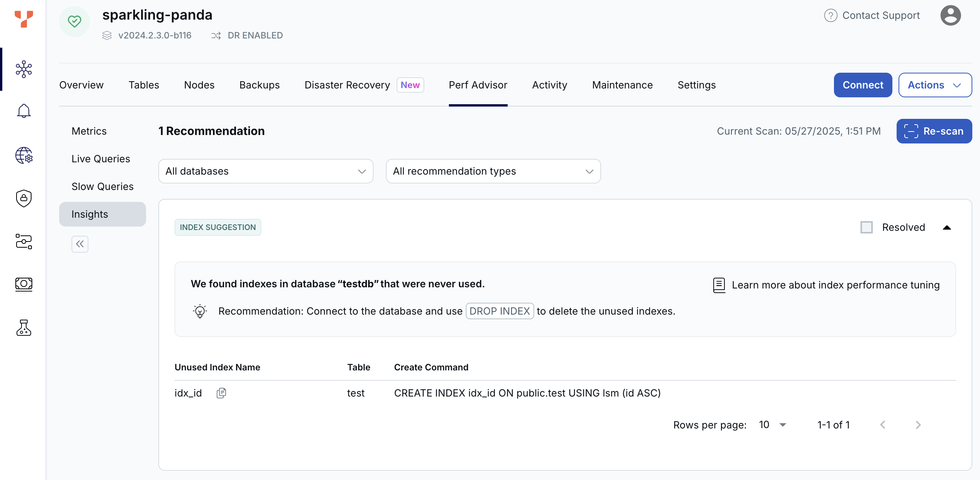
Task: Click the Re-scan button
Action: [x=934, y=131]
